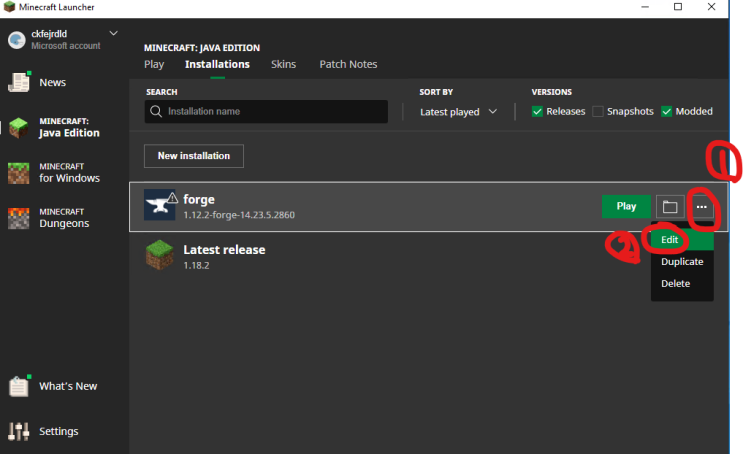The image size is (743, 454).
Task: Click the What's New sidebar label
Action: (68, 386)
